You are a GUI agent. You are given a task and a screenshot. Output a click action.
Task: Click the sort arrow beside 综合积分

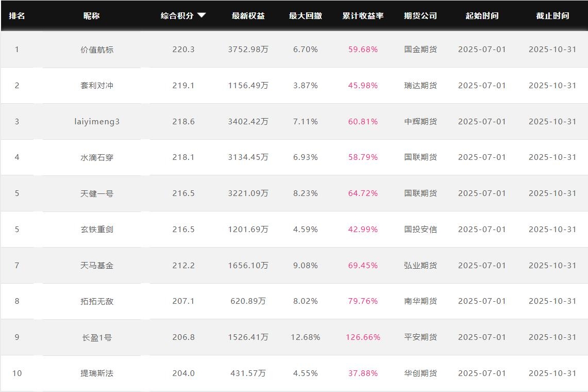coord(201,15)
